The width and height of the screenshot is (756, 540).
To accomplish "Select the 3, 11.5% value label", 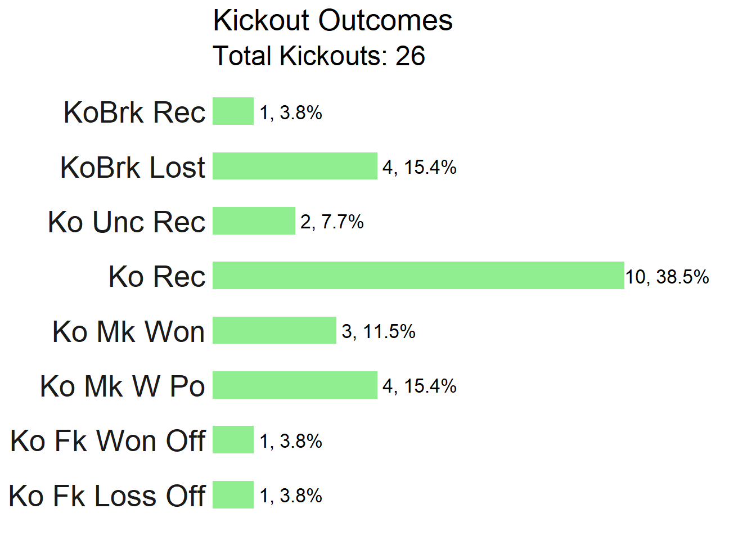I will [379, 331].
